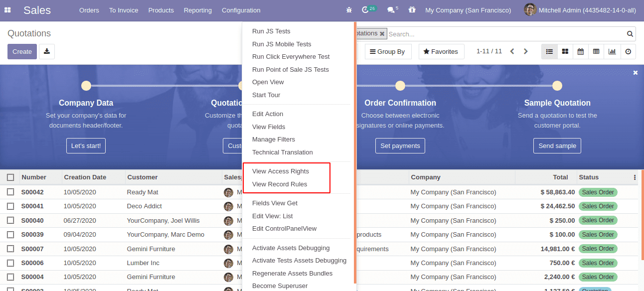The width and height of the screenshot is (644, 291).
Task: Click total $ 250.00 cell
Action: click(562, 220)
